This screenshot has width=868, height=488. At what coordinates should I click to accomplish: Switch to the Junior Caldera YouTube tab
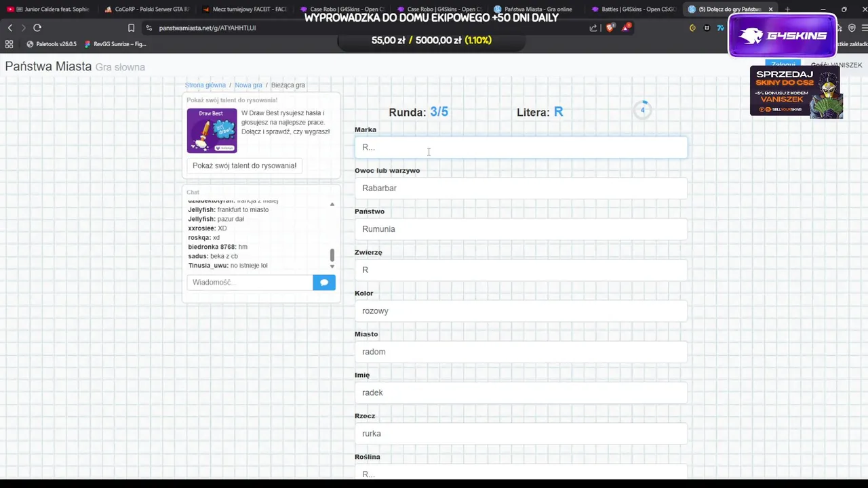click(x=48, y=9)
